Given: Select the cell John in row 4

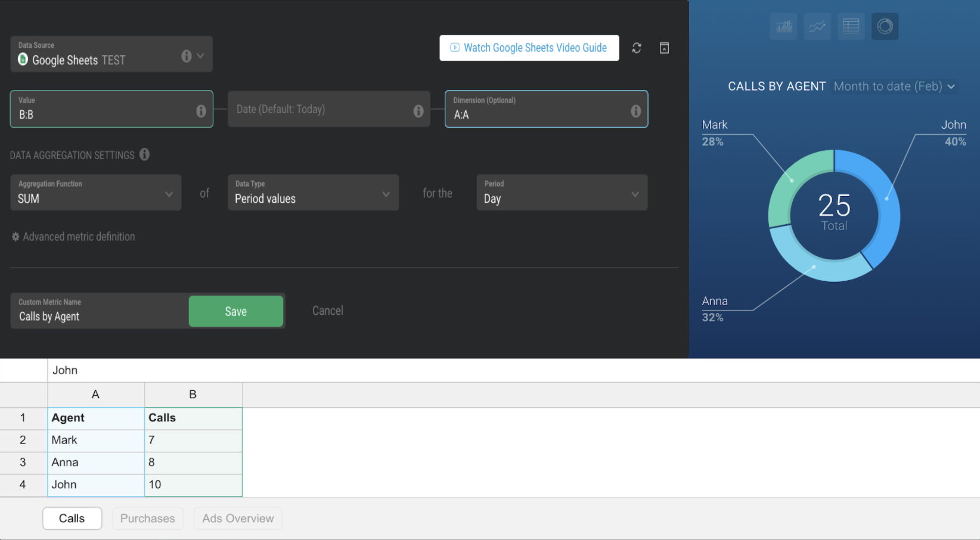Looking at the screenshot, I should tap(96, 485).
